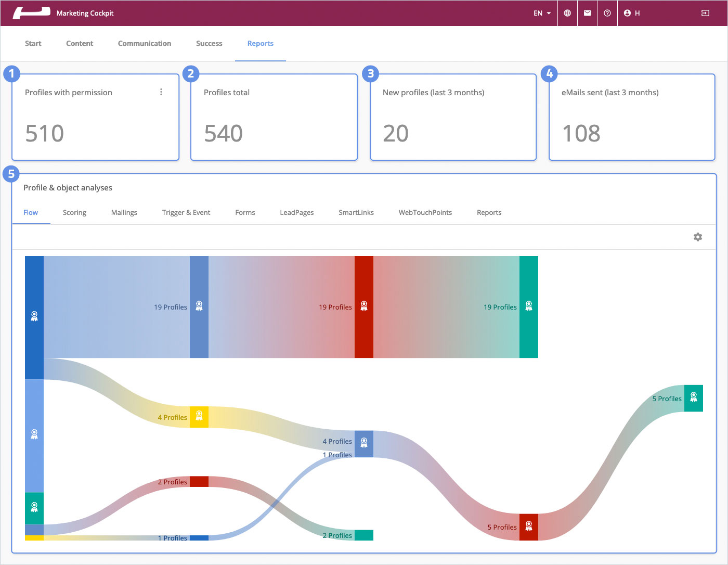Click the teal node labeled 5 Profiles
Viewport: 728px width, 565px height.
point(693,398)
